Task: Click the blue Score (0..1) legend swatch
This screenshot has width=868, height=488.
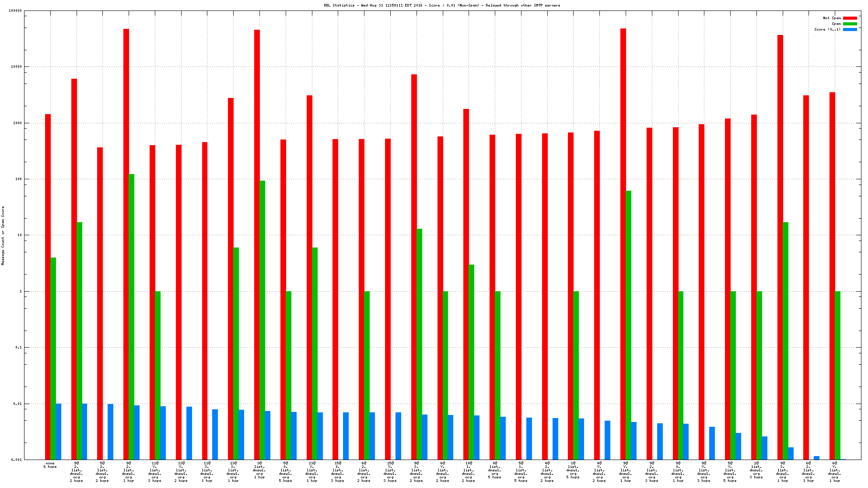Action: (850, 29)
